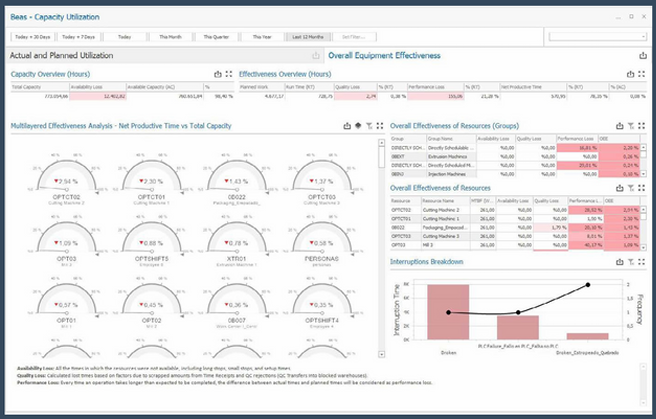Select the Today + 30 Days filter
The image size is (656, 419).
(33, 37)
